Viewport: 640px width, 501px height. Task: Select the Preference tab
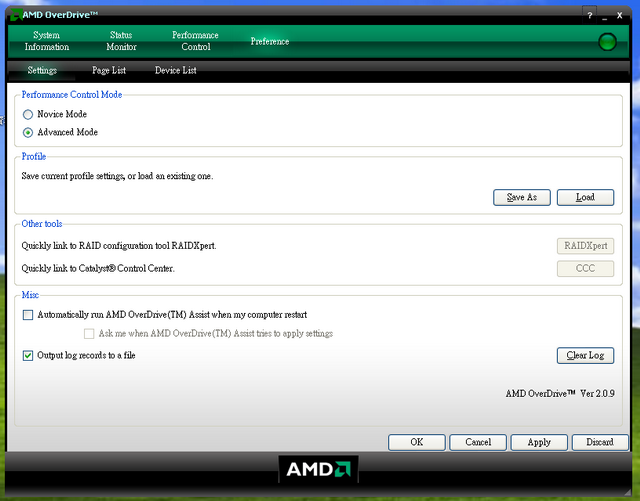point(270,41)
